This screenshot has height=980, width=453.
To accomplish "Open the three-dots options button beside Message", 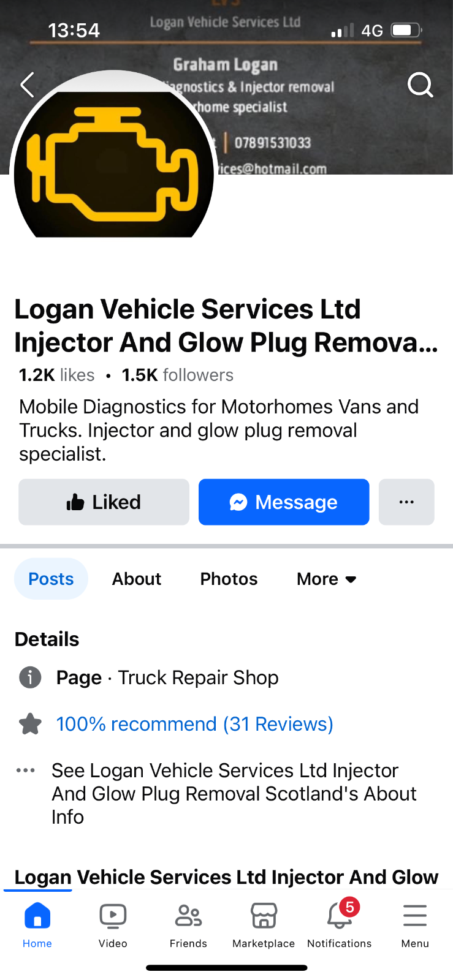I will pyautogui.click(x=406, y=502).
